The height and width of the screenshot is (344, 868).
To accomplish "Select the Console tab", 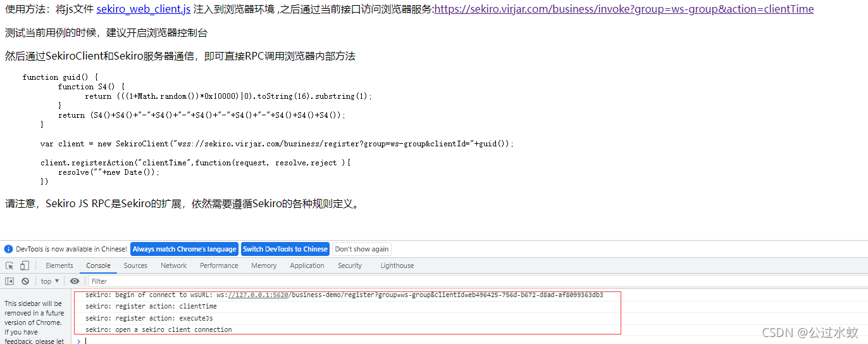I will pos(98,265).
